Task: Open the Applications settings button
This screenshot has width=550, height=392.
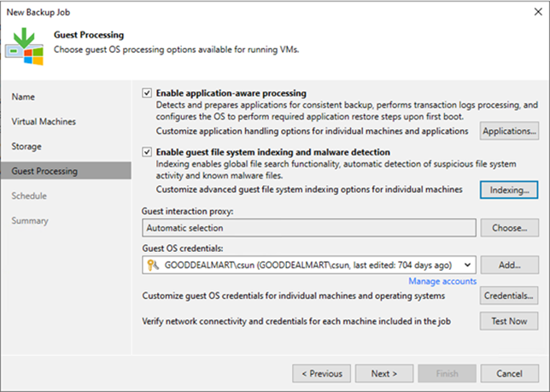Action: pyautogui.click(x=509, y=132)
